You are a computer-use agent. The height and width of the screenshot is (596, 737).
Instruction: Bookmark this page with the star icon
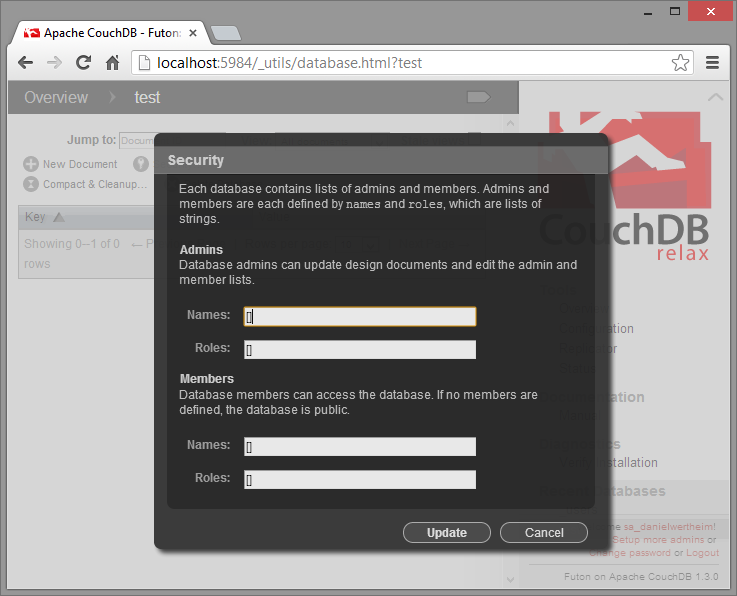[x=680, y=63]
